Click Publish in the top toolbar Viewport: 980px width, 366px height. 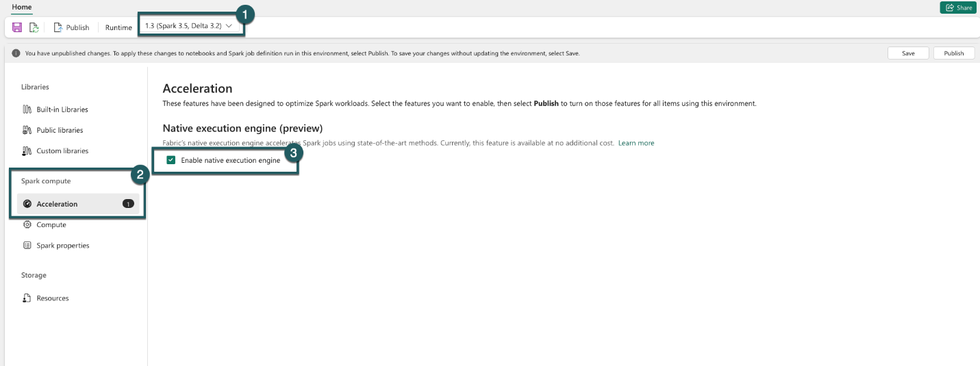click(x=72, y=27)
